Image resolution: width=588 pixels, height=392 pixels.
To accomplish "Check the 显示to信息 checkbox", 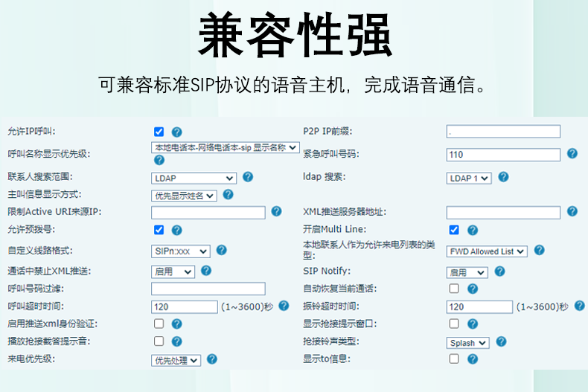I will (x=454, y=359).
